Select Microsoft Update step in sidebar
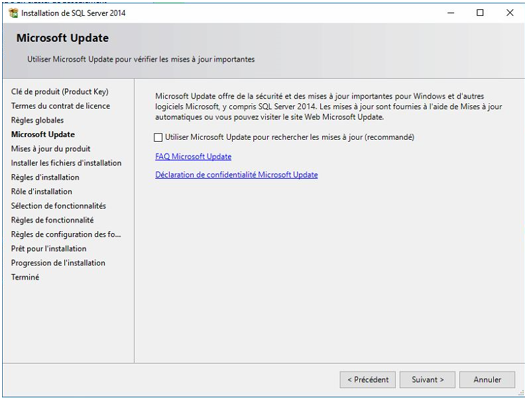Viewport: 527px width, 401px height. (x=43, y=134)
